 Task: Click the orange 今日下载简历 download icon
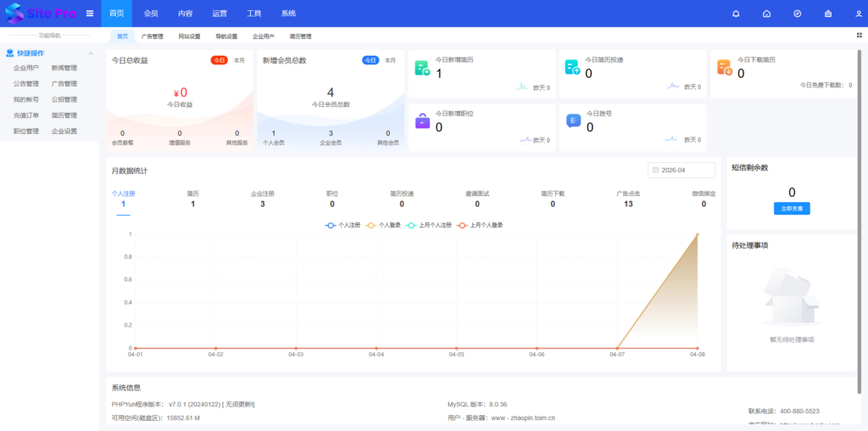tap(726, 67)
